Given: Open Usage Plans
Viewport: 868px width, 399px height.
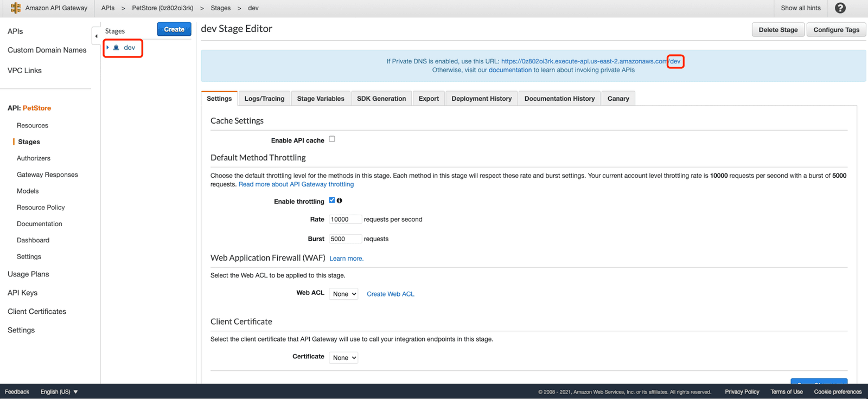Looking at the screenshot, I should (28, 274).
